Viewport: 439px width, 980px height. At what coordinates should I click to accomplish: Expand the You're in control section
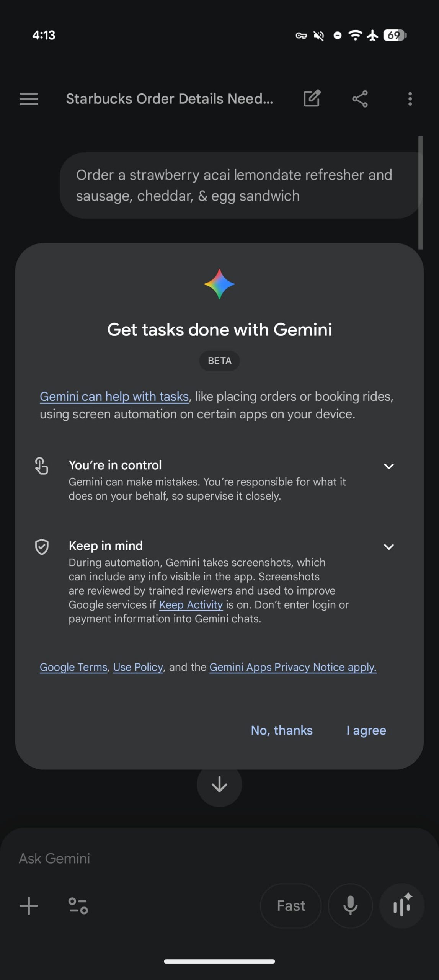[x=389, y=466]
